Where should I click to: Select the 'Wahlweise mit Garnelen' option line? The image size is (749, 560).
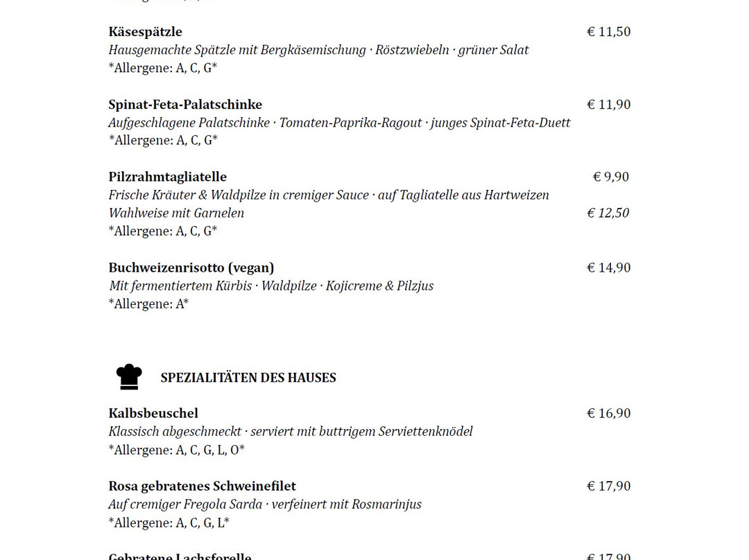176,213
